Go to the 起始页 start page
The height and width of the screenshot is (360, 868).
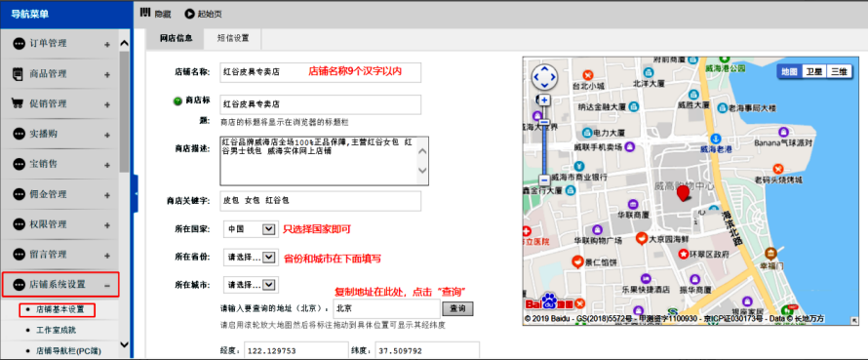(x=203, y=14)
